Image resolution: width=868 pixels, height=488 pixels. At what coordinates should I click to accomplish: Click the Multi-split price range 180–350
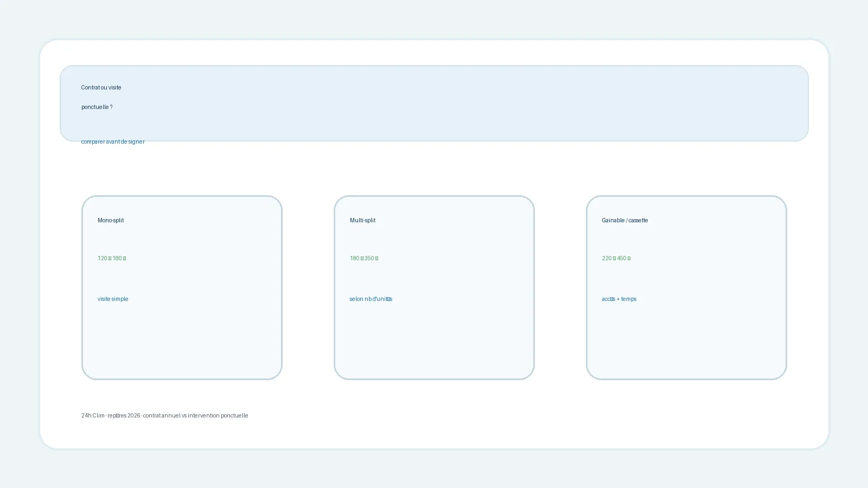click(x=364, y=258)
